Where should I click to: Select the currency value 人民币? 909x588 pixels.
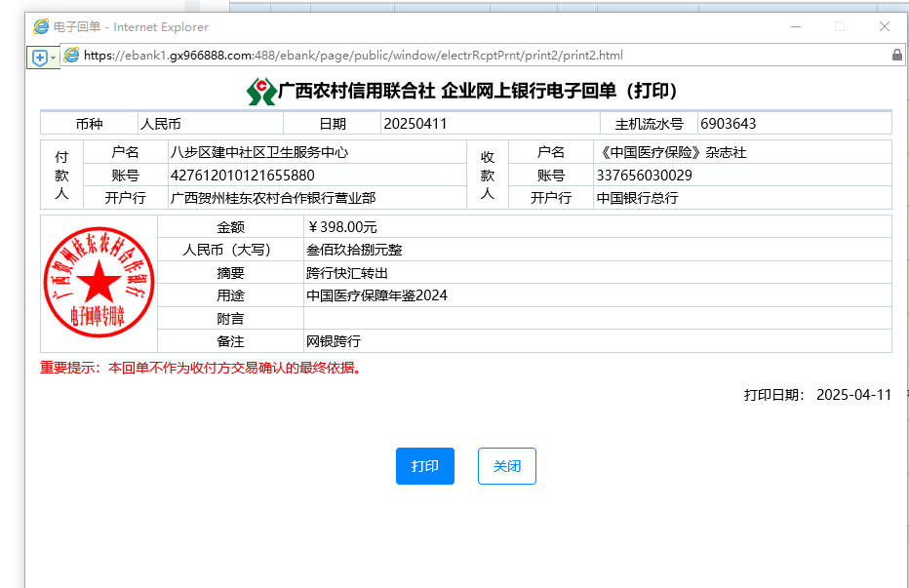point(161,124)
